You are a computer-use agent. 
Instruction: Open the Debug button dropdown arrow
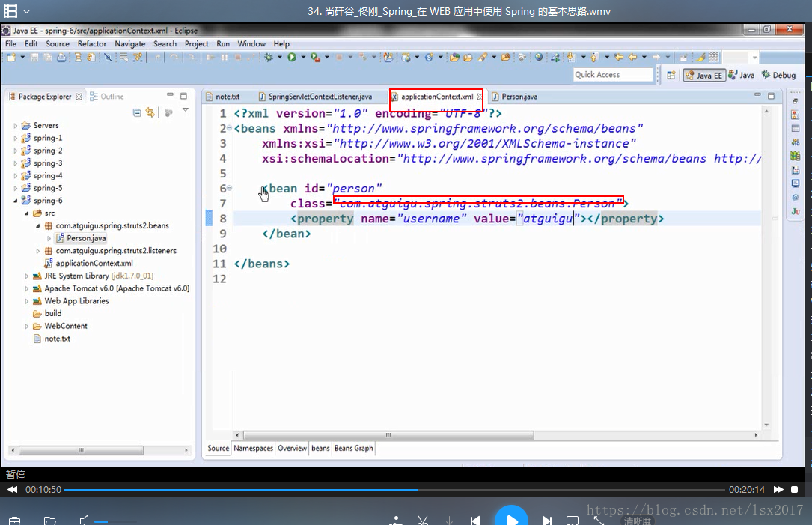[x=279, y=57]
